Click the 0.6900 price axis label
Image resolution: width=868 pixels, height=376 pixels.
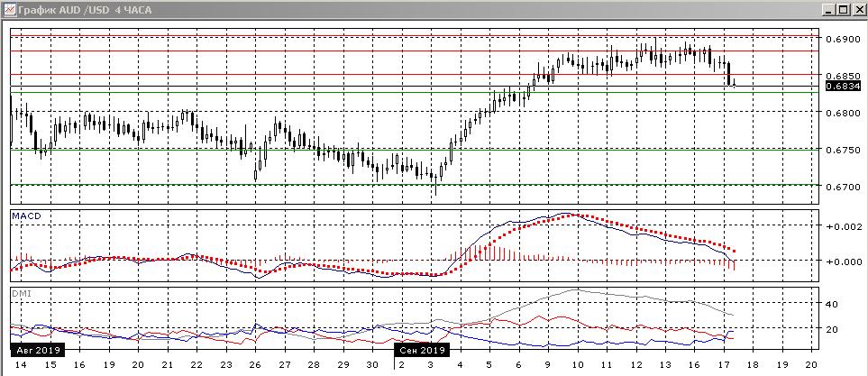844,40
